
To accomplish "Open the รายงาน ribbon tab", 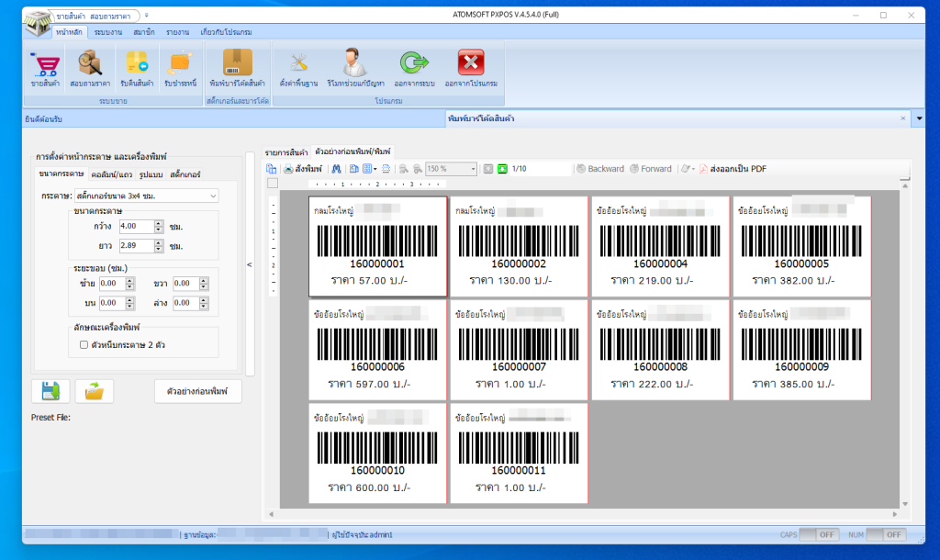I will (177, 32).
